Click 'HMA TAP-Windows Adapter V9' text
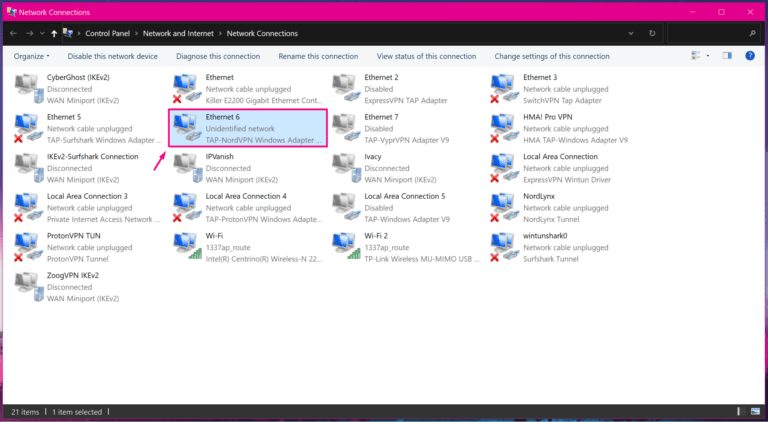Screen dimensions: 768x422 576,140
